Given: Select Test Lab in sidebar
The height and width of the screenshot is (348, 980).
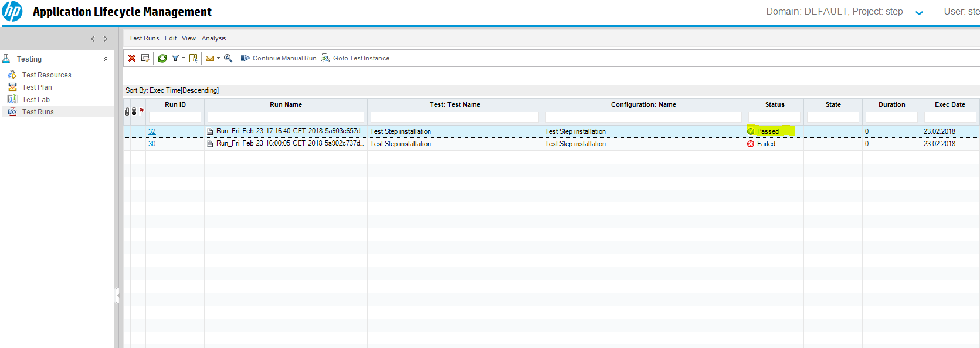Looking at the screenshot, I should (36, 100).
